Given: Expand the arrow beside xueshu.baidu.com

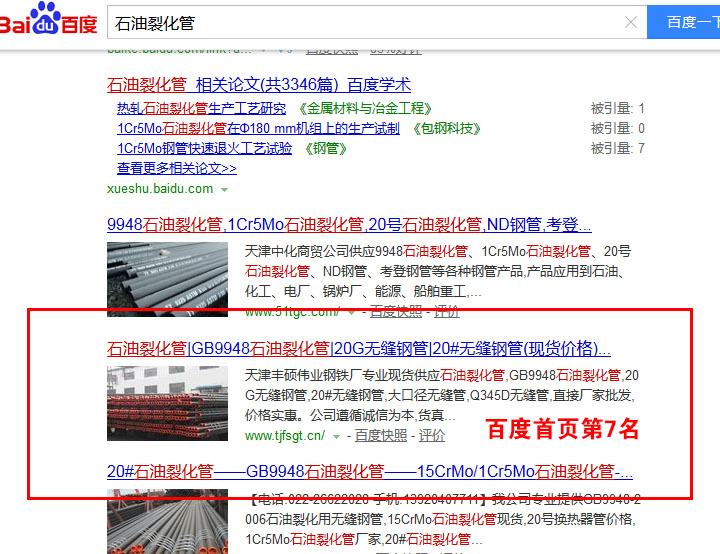Looking at the screenshot, I should click(225, 189).
